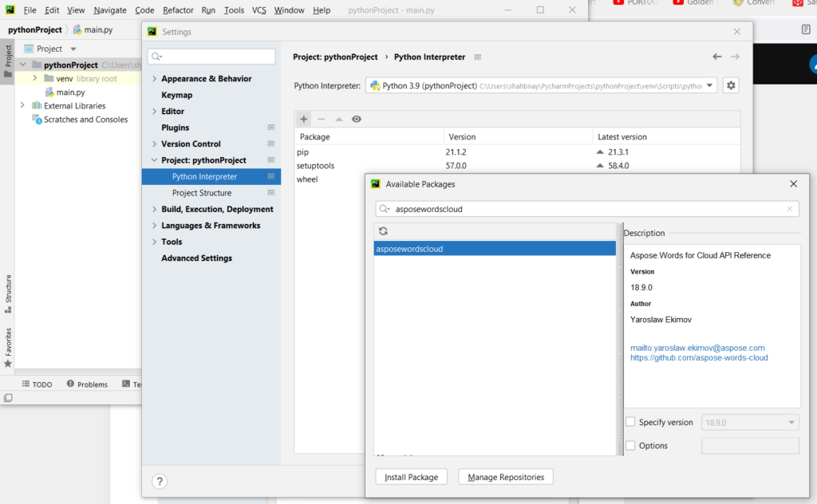Click the tool windows quick access icon
The width and height of the screenshot is (817, 504).
pyautogui.click(x=8, y=398)
